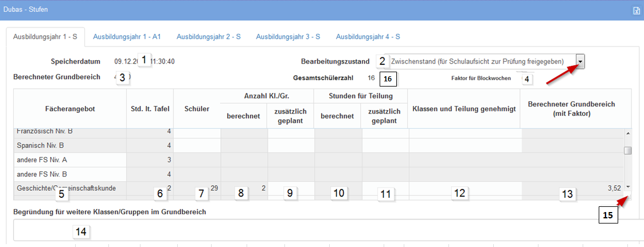Open the Ausbildungsjahr 2 - S tab
Screen dimensions: 644x247
(x=209, y=36)
